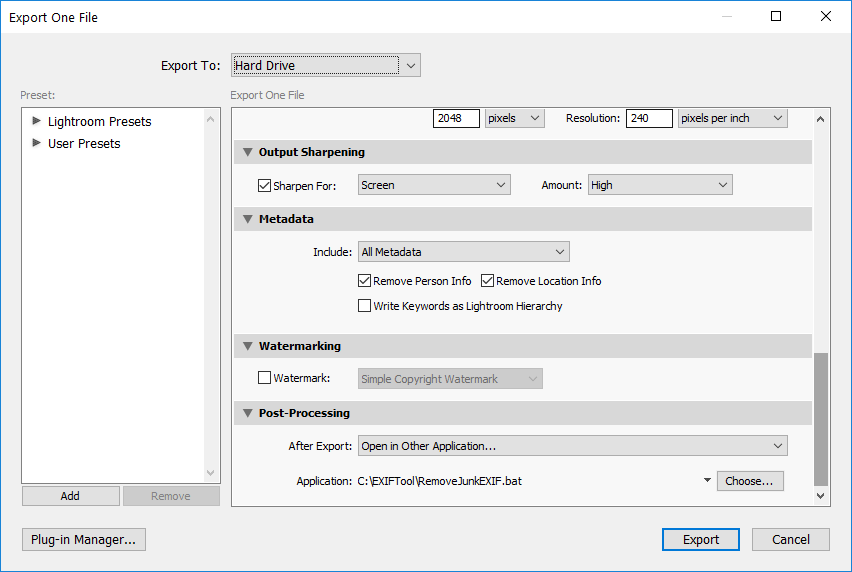Click the settings scrollbar down arrow
852x572 pixels.
820,495
